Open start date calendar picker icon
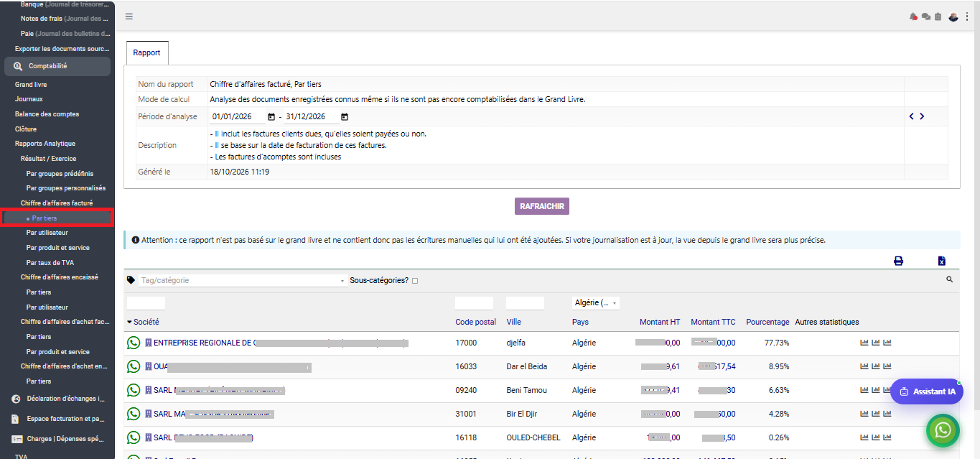This screenshot has width=980, height=459. point(271,116)
